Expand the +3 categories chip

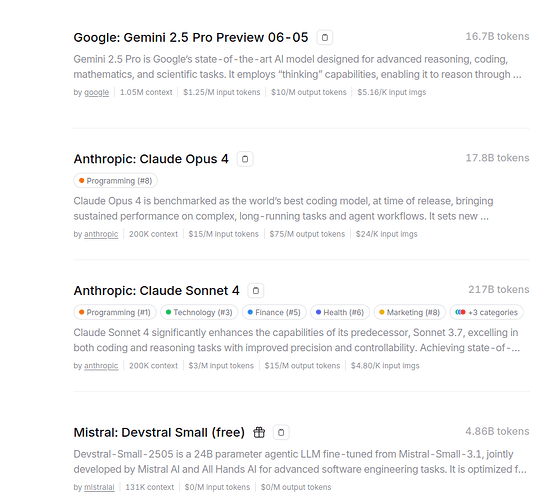(487, 312)
